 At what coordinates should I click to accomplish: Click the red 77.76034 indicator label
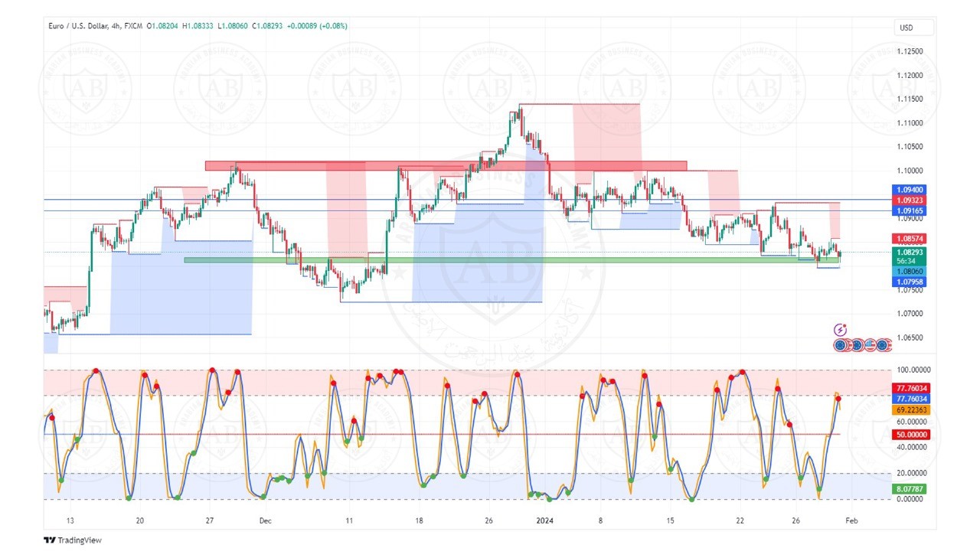(x=910, y=389)
